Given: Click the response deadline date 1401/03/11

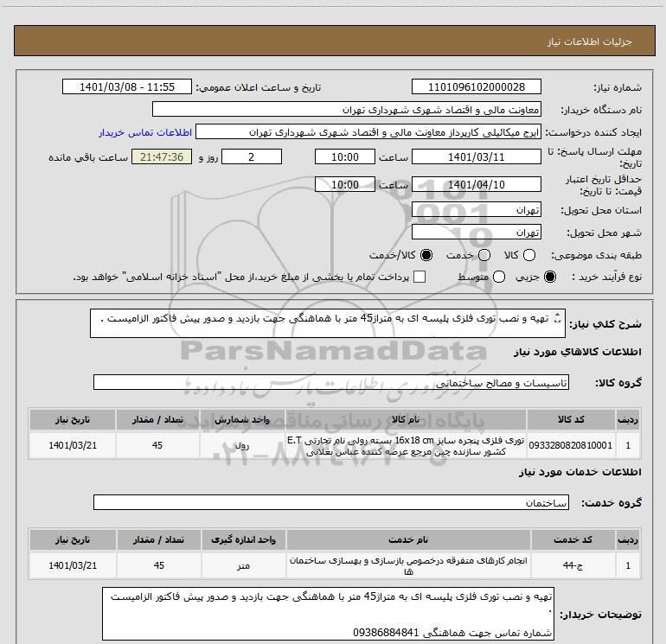Looking at the screenshot, I should [476, 156].
